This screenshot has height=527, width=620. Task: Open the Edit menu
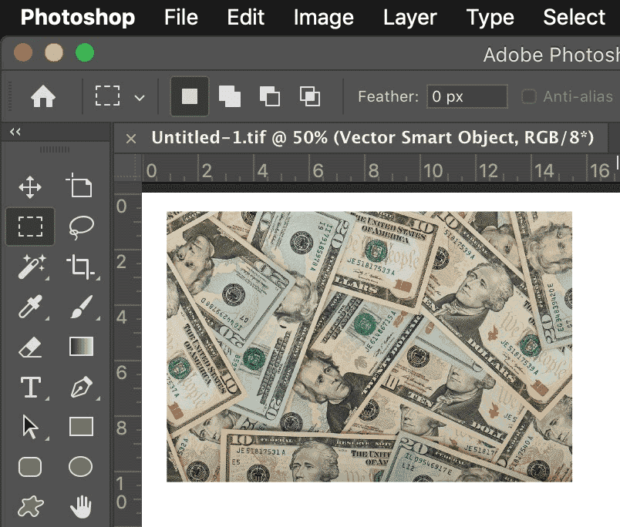coord(246,17)
